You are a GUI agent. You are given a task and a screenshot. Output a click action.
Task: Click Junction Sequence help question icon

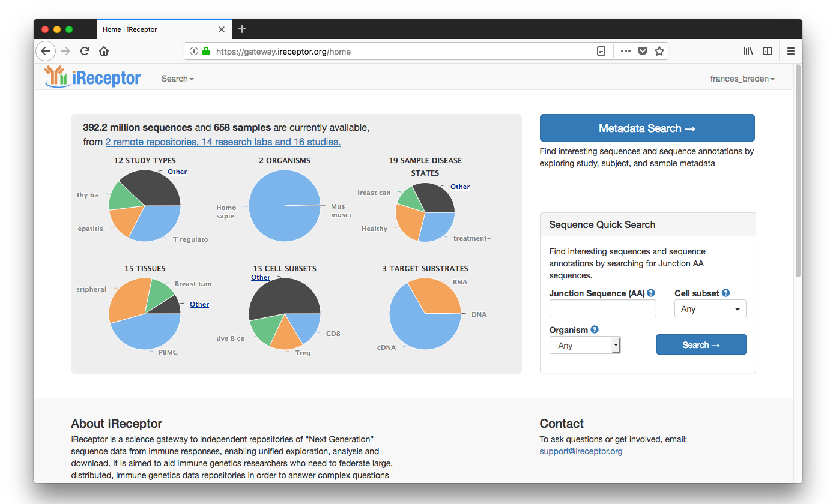pyautogui.click(x=651, y=293)
